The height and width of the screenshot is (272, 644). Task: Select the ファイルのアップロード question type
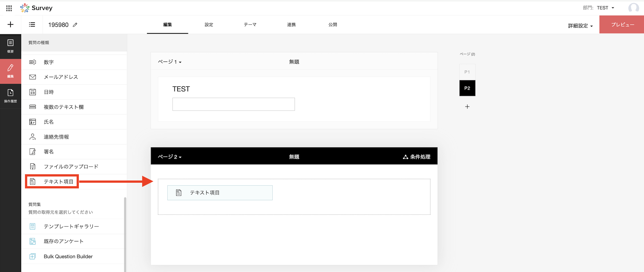point(71,167)
